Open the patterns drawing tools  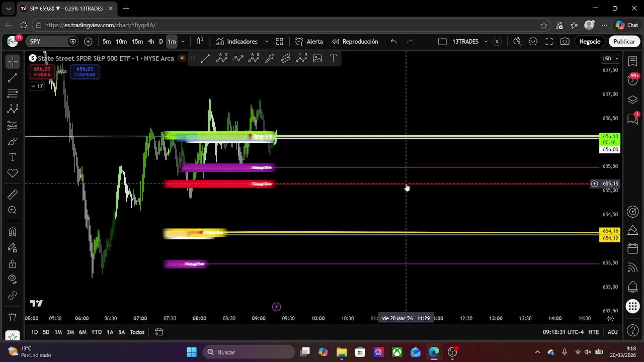13,109
